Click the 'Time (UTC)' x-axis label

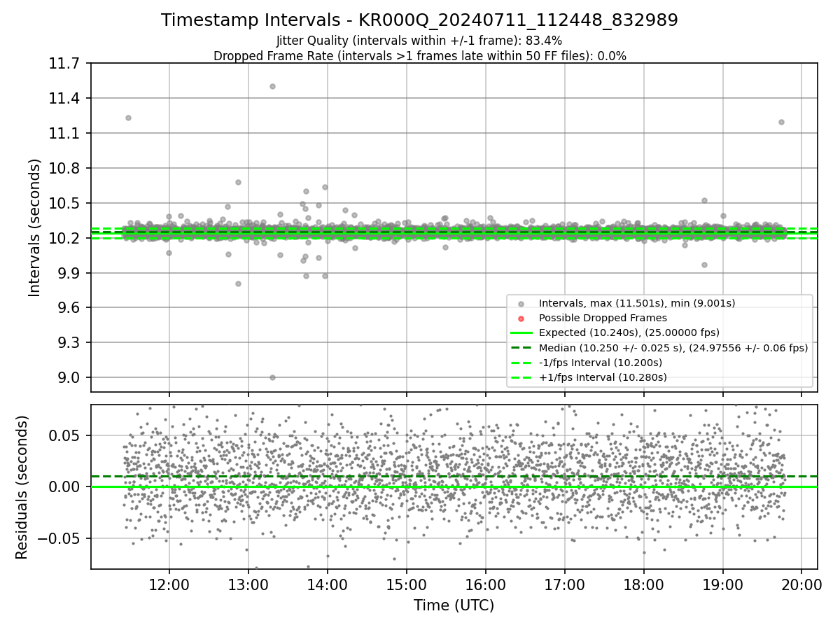click(454, 605)
